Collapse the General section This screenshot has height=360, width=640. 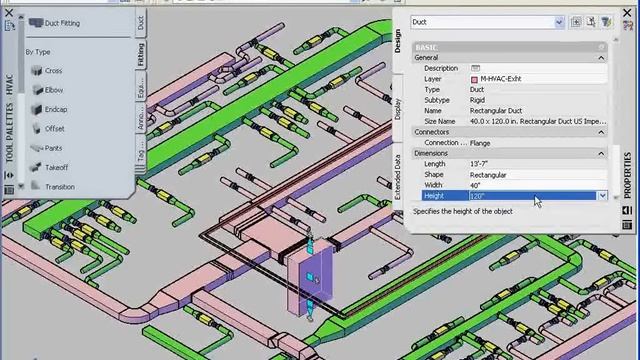coord(601,58)
